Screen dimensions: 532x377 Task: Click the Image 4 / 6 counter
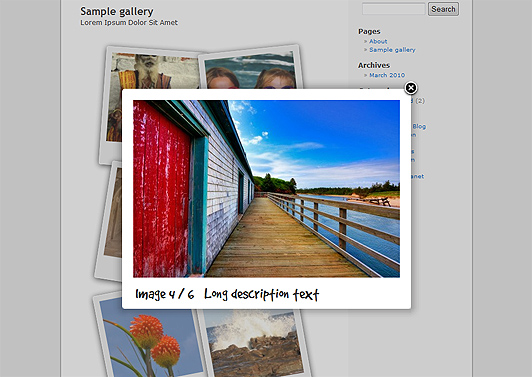tap(165, 294)
